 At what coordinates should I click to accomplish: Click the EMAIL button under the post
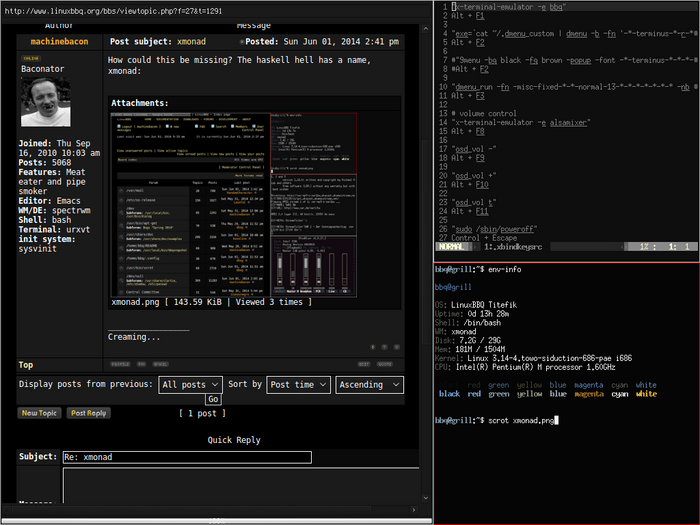pos(161,365)
